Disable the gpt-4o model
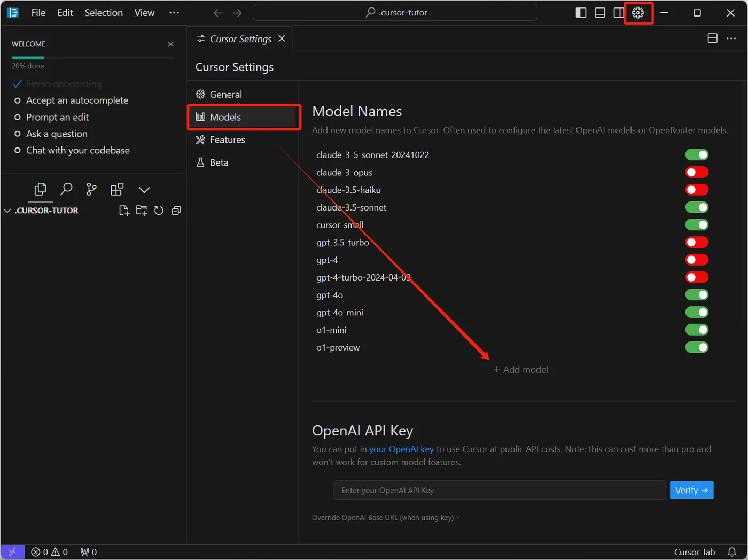Image resolution: width=748 pixels, height=560 pixels. pos(697,295)
